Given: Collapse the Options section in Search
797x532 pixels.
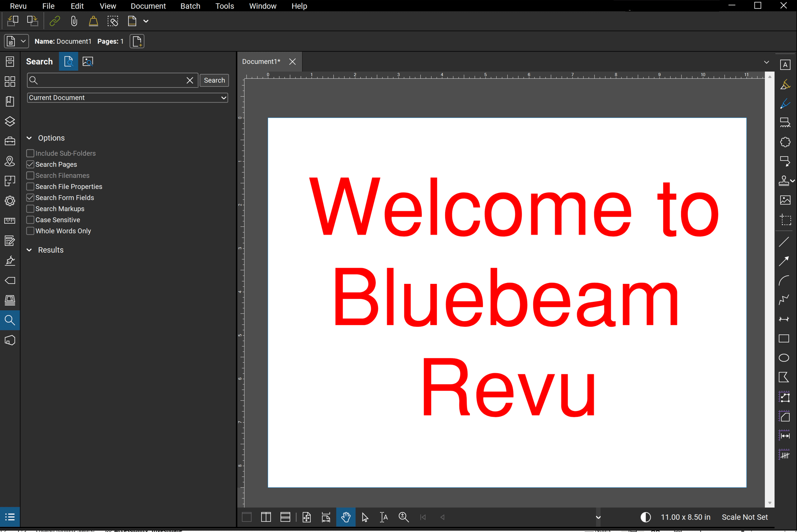Looking at the screenshot, I should (x=29, y=138).
